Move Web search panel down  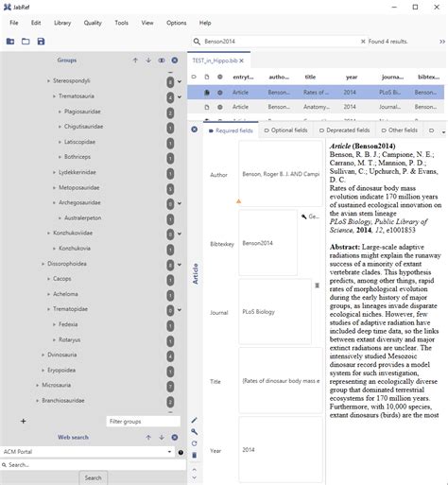coord(162,438)
